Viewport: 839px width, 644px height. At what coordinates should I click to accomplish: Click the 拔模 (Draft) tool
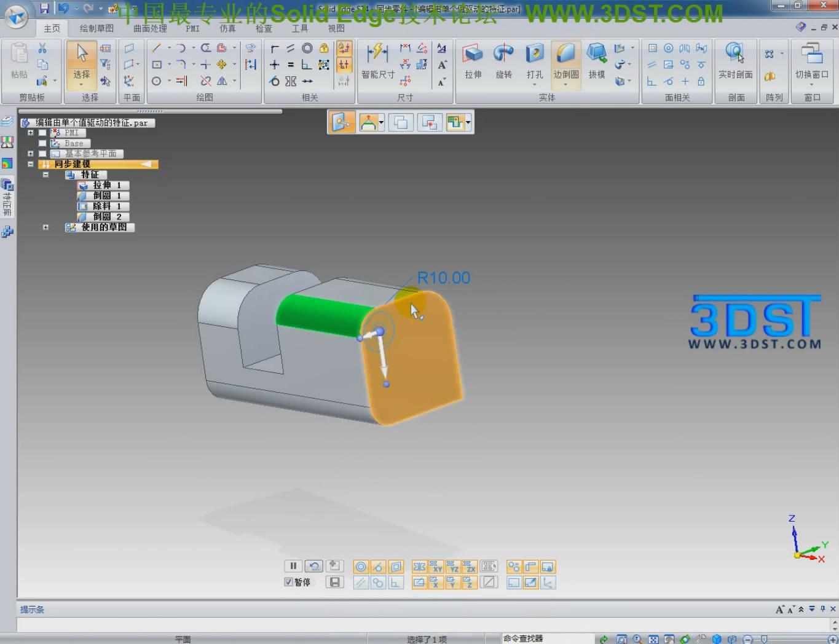(597, 62)
